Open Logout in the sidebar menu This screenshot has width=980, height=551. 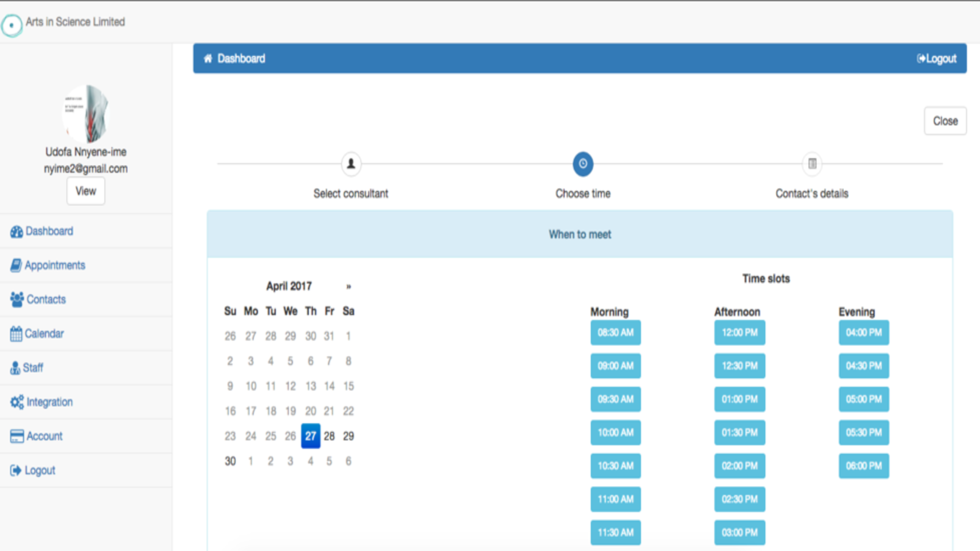[x=40, y=470]
